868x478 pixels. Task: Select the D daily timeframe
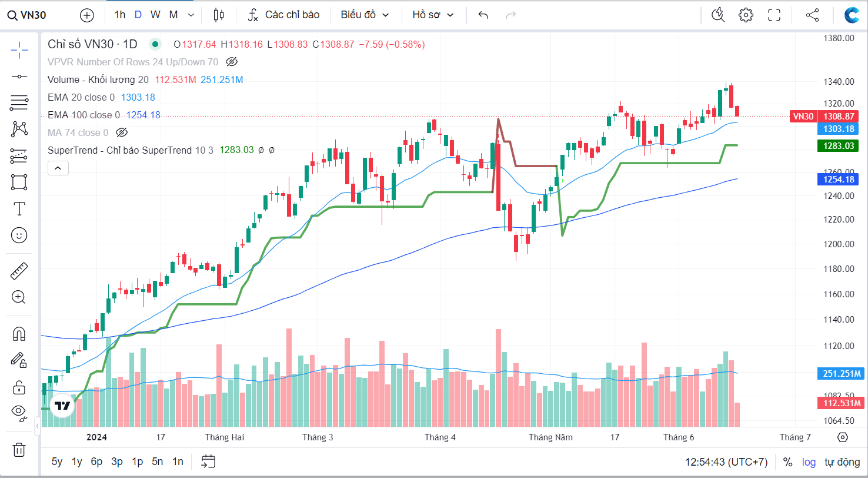pos(138,15)
